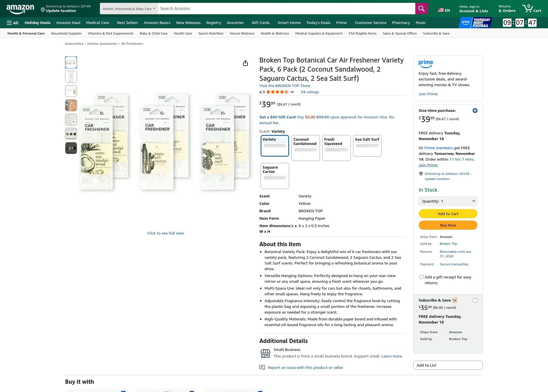Click the star rating icons
The image size is (548, 392).
[x=277, y=92]
